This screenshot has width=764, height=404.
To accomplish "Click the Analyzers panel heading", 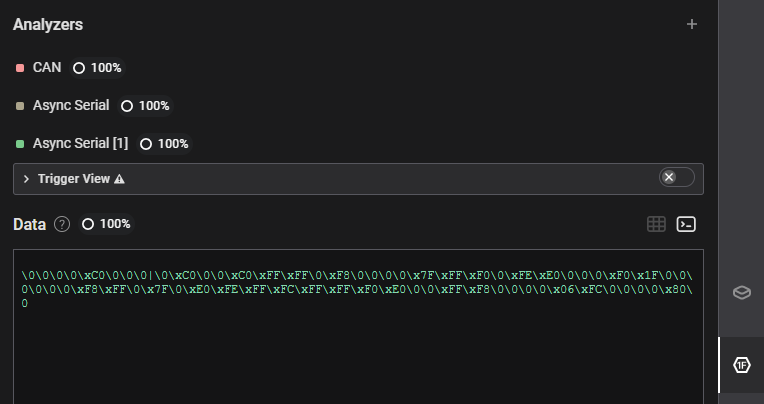I will pos(48,24).
